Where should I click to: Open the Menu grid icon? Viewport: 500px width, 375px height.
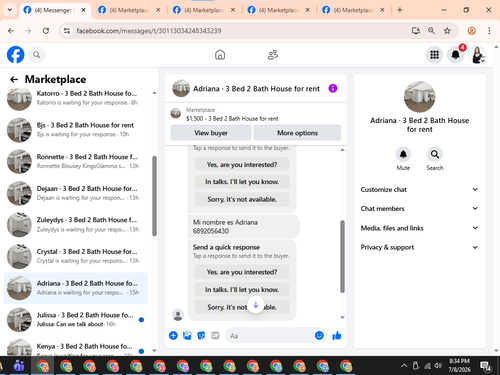434,55
